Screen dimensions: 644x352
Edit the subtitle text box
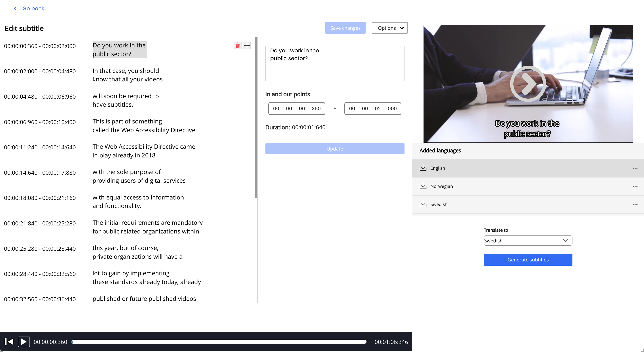(335, 63)
